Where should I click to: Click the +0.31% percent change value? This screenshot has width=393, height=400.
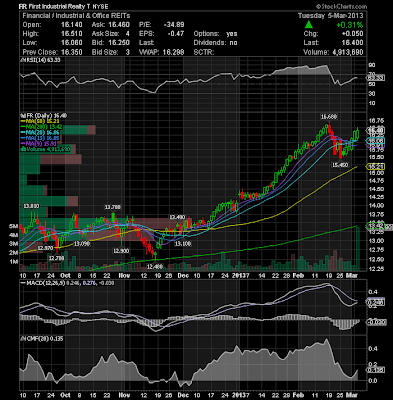(349, 25)
